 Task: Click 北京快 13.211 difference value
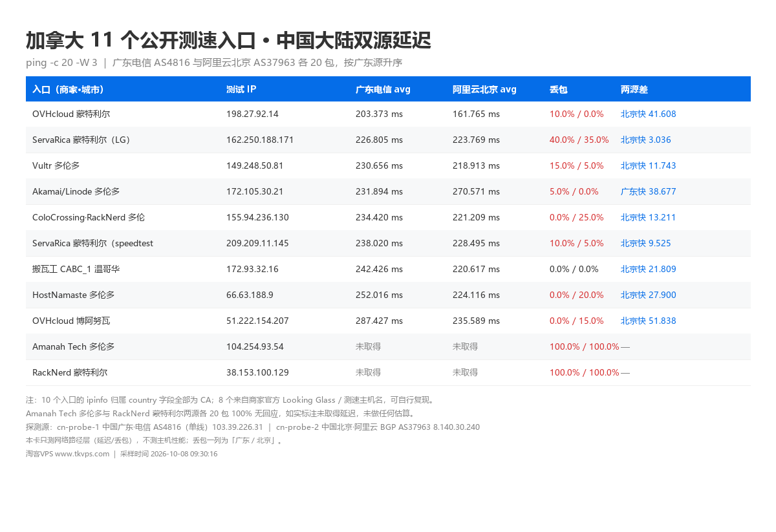tap(648, 217)
